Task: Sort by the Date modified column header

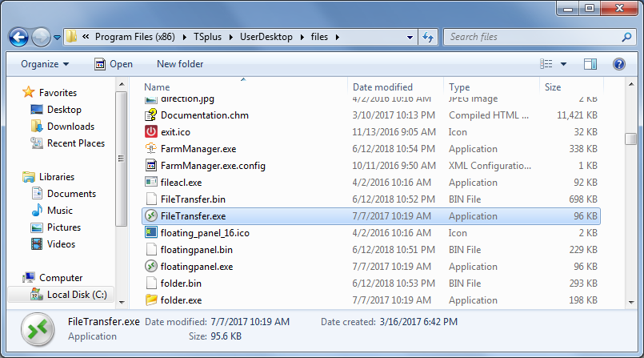Action: (x=382, y=87)
